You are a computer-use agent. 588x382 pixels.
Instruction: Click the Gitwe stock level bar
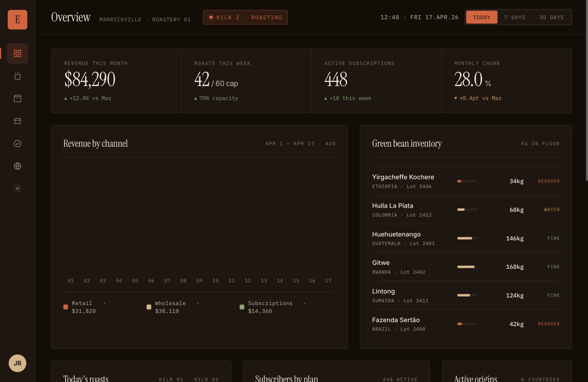(x=467, y=267)
